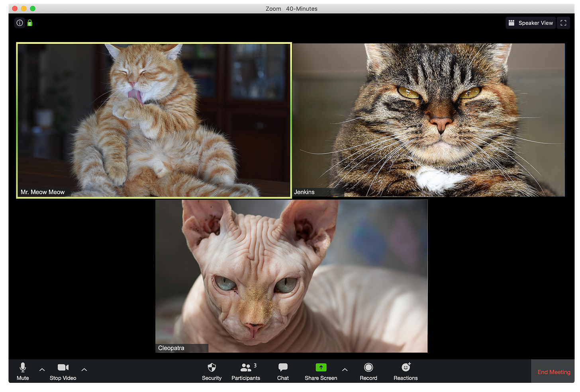580x392 pixels.
Task: Toggle fullscreen mode
Action: coord(563,23)
